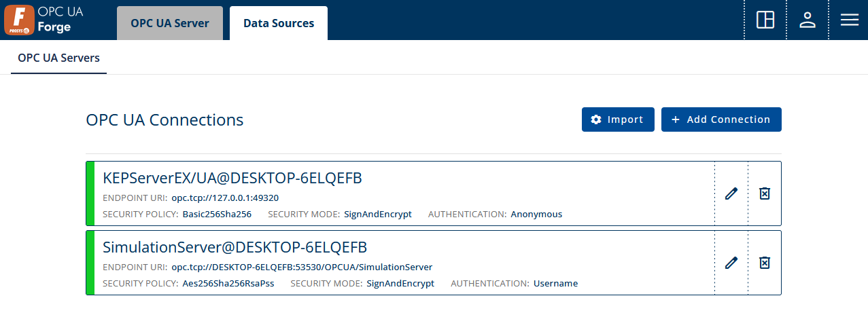Delete the KEPServerEX connection with trash icon
The image size is (868, 334).
[x=765, y=193]
